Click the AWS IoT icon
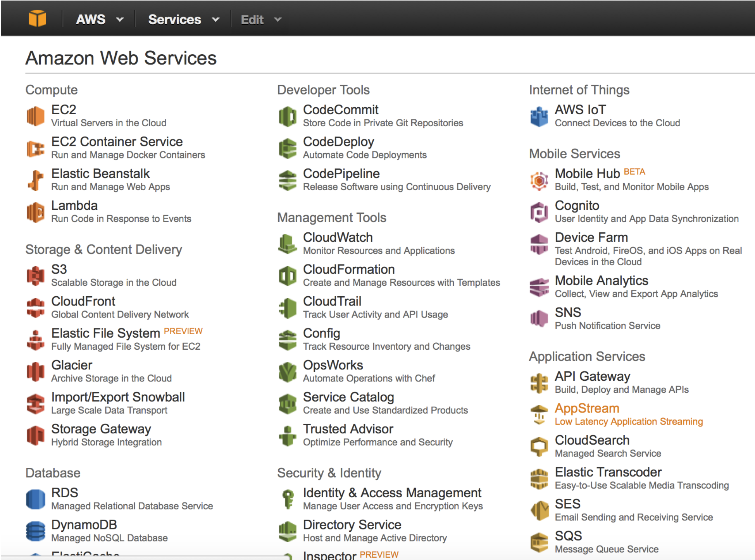The height and width of the screenshot is (560, 755). pyautogui.click(x=539, y=116)
